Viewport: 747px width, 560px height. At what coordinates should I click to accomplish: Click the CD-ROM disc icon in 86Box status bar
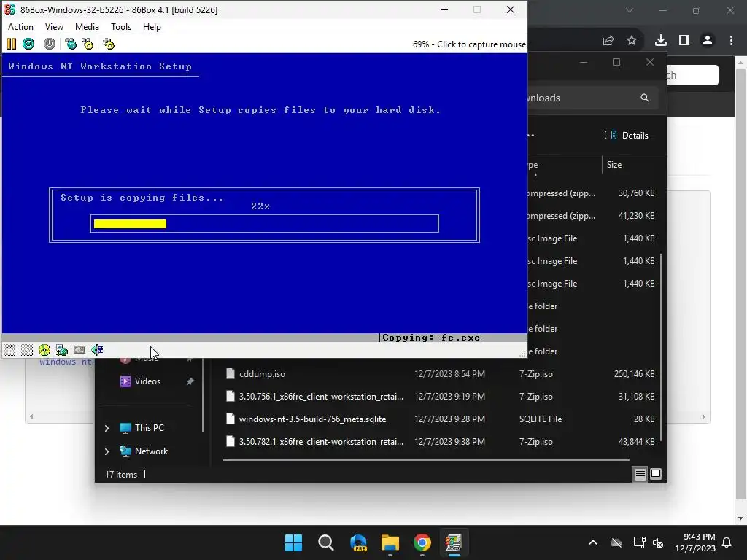click(44, 351)
